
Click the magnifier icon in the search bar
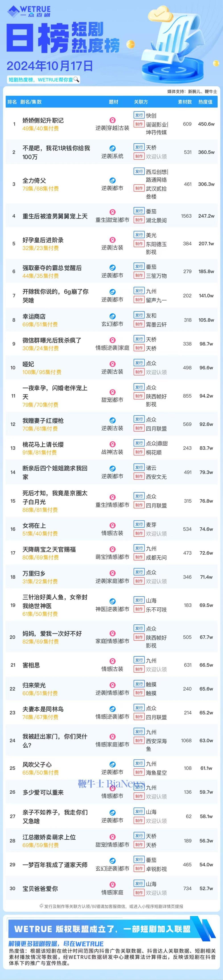point(76,80)
